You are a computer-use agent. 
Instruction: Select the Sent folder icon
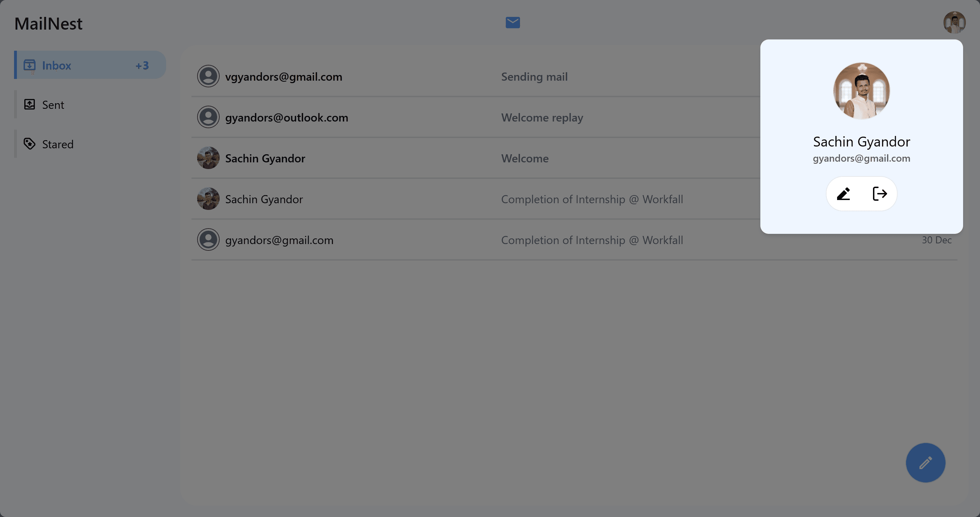point(30,104)
